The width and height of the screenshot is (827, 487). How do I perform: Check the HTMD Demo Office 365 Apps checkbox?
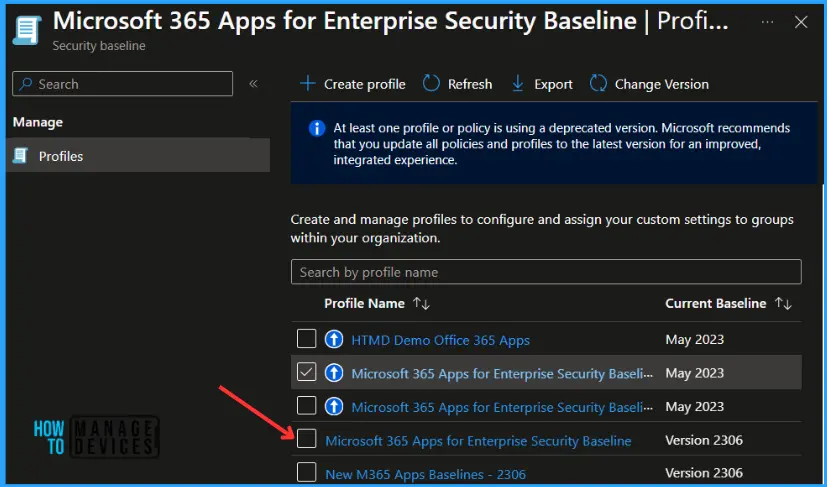(x=306, y=339)
